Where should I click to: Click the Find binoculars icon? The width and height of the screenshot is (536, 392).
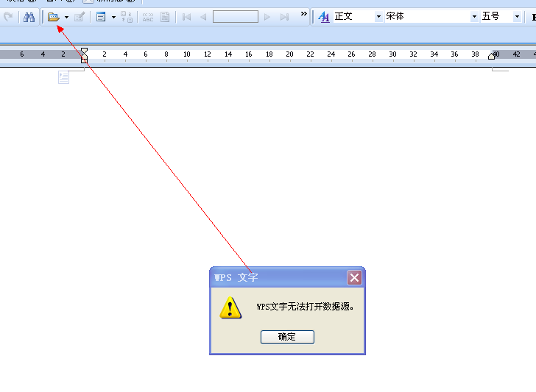pyautogui.click(x=29, y=17)
